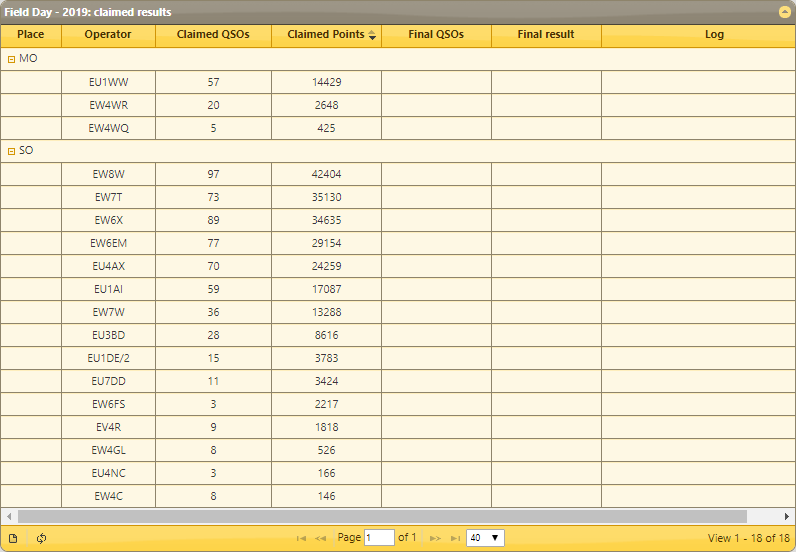Viewport: 796px width, 552px height.
Task: Click the document icon in the footer toolbar
Action: pos(13,538)
